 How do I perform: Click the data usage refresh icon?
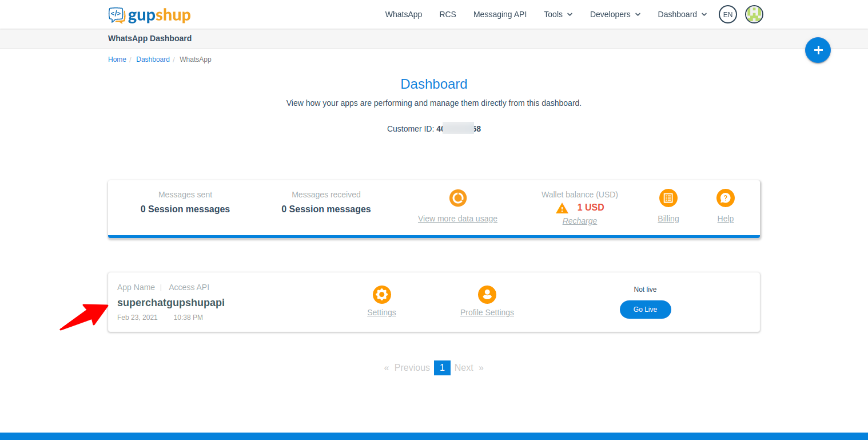458,198
